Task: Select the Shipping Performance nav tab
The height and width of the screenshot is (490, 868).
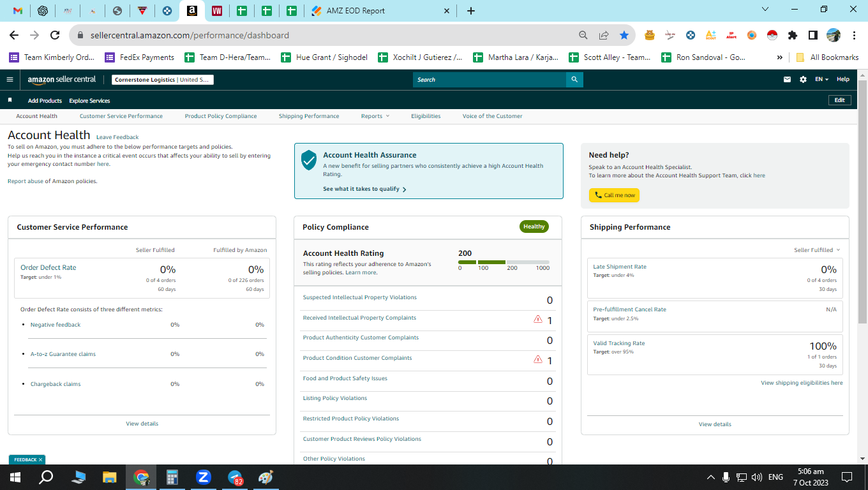Action: 309,116
